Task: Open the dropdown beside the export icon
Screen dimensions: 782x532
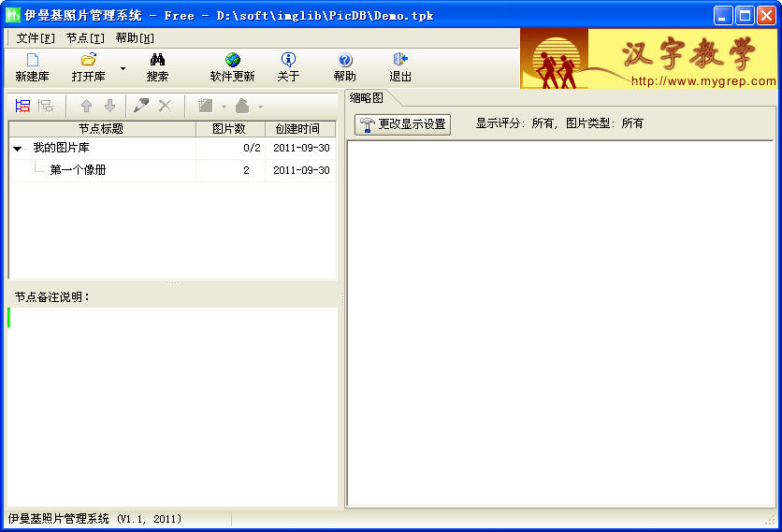Action: coord(260,107)
